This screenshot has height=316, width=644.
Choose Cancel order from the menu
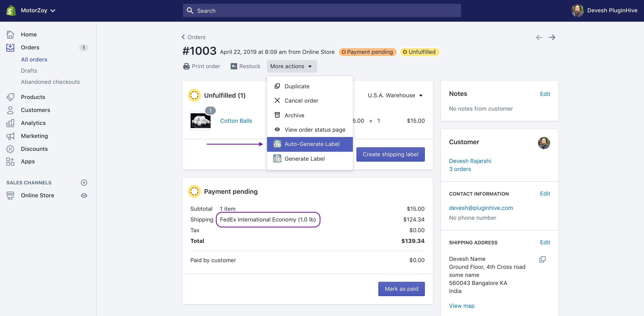pos(301,101)
